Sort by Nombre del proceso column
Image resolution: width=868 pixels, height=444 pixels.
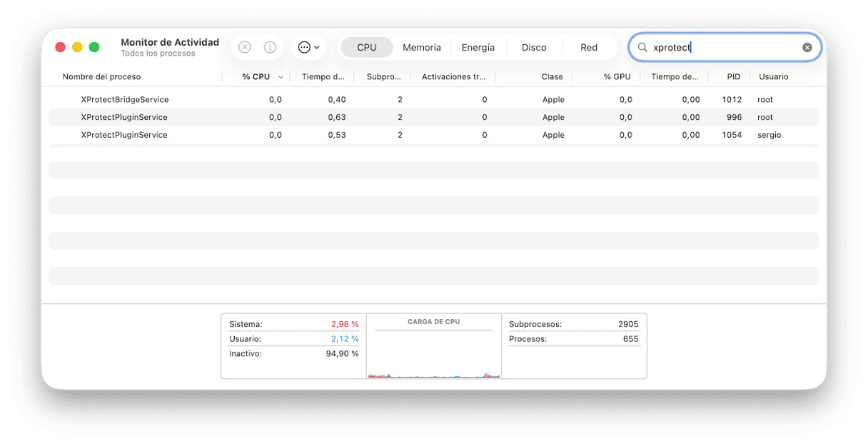point(102,76)
